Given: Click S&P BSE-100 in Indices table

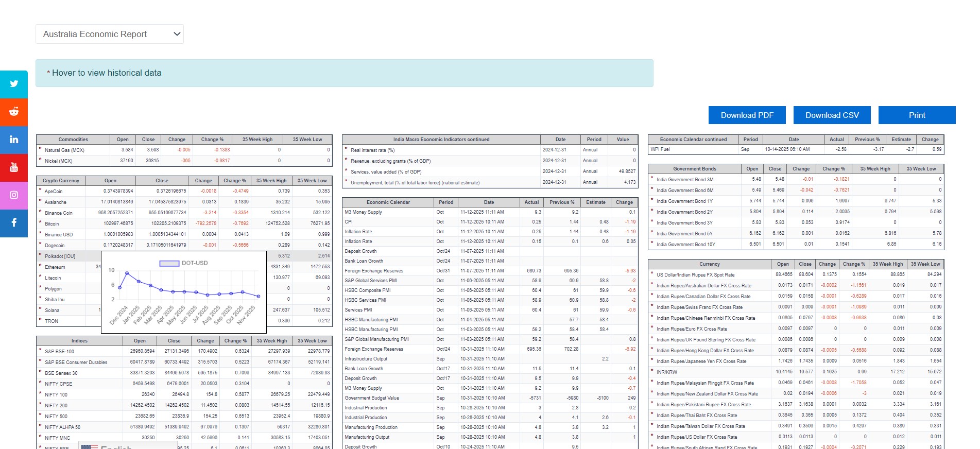Looking at the screenshot, I should click(x=59, y=352).
